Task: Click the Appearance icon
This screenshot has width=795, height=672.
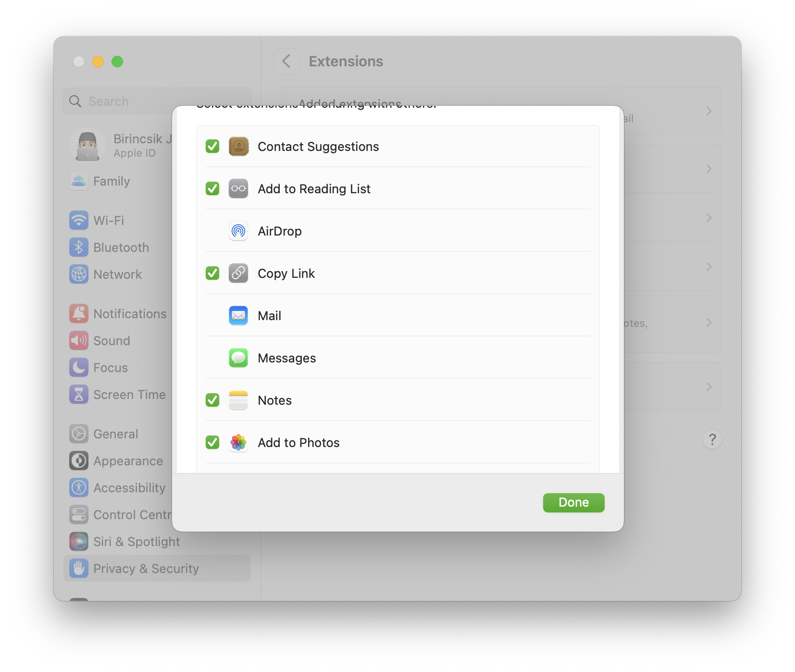Action: click(x=79, y=461)
